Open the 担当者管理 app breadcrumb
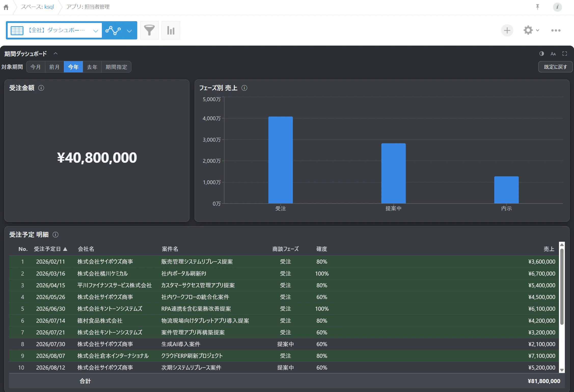Screen dimensions: 574x392 [x=88, y=7]
